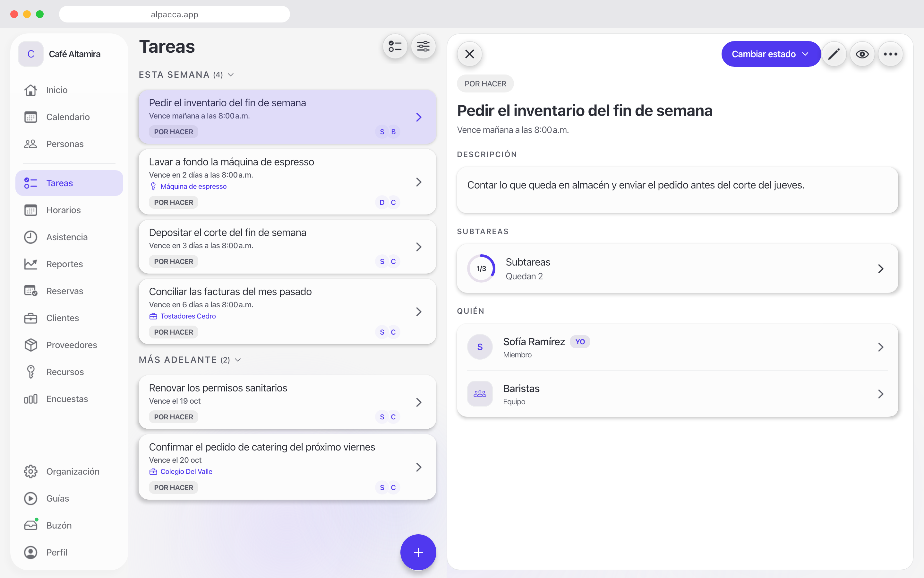This screenshot has width=924, height=578.
Task: Open the Baristas team row chevron
Action: (x=880, y=394)
